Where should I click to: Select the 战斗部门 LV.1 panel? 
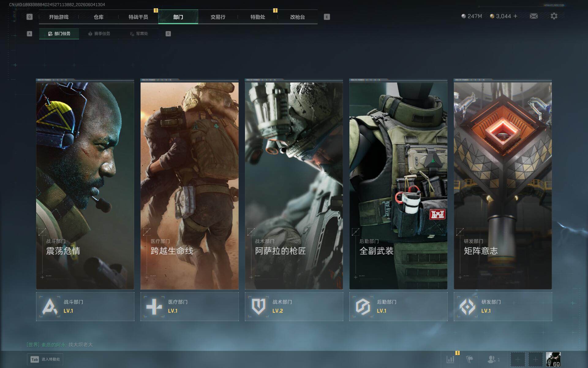pyautogui.click(x=85, y=307)
